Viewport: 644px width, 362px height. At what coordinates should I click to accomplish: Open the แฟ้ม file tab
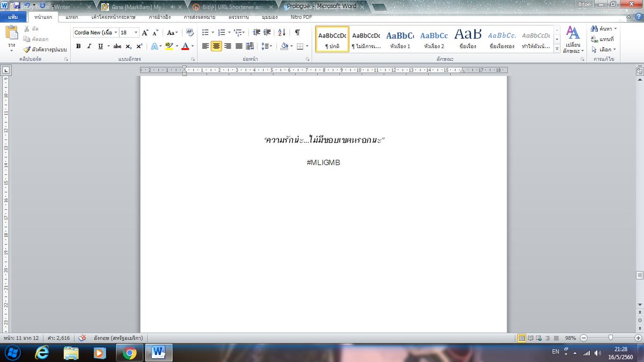pyautogui.click(x=13, y=17)
